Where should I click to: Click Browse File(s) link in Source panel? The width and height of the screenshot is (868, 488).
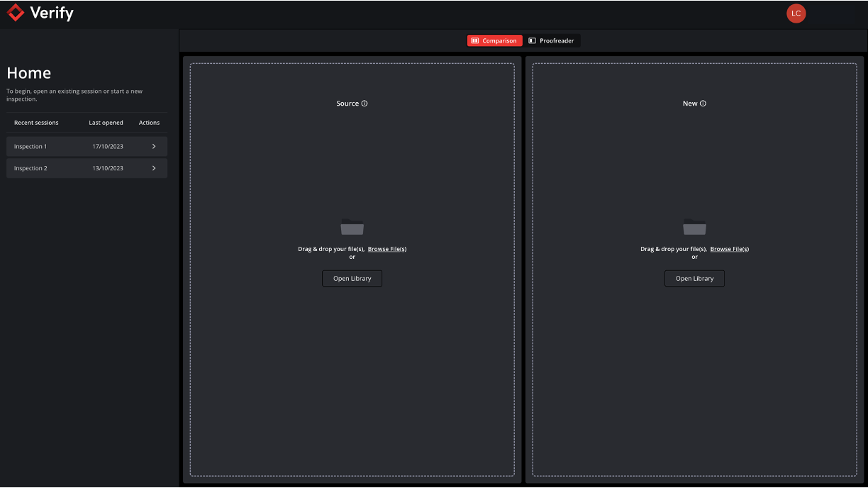click(x=387, y=249)
